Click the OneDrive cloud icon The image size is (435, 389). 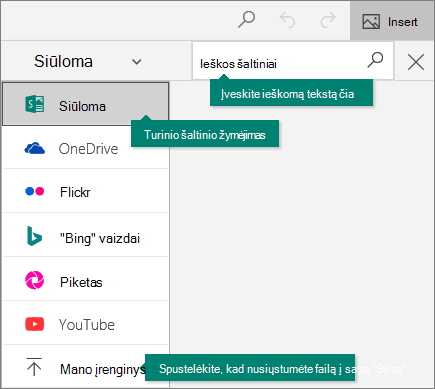35,148
